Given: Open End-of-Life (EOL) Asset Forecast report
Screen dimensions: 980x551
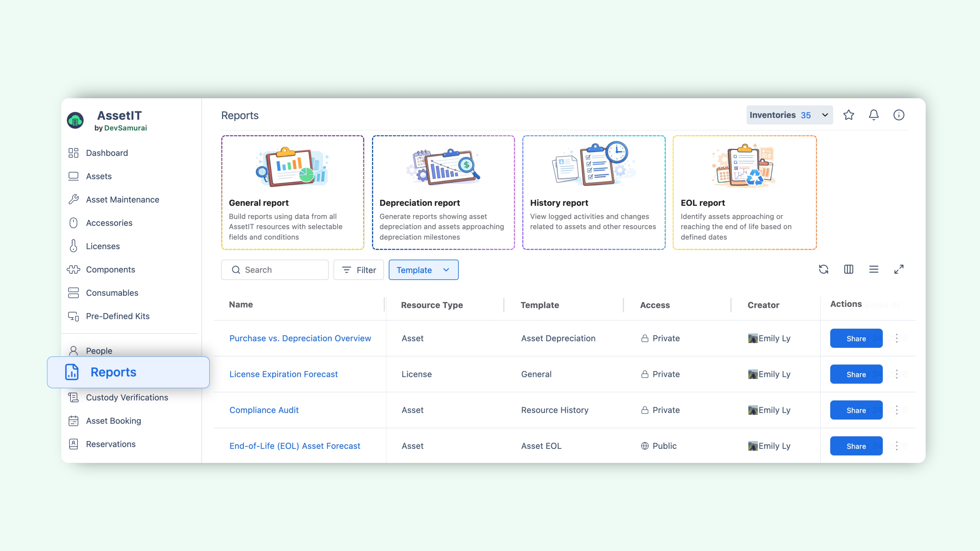Looking at the screenshot, I should coord(294,446).
